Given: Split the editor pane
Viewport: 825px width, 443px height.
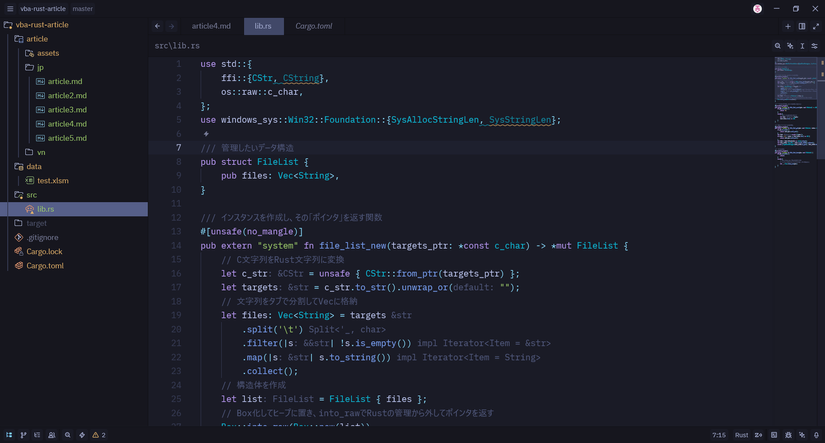Looking at the screenshot, I should coord(802,26).
